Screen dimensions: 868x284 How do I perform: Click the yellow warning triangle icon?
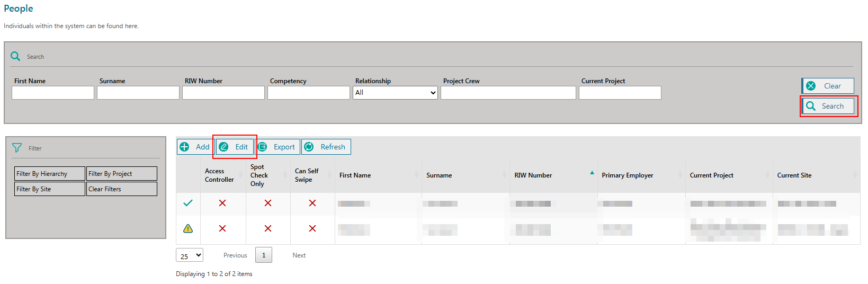pos(188,229)
